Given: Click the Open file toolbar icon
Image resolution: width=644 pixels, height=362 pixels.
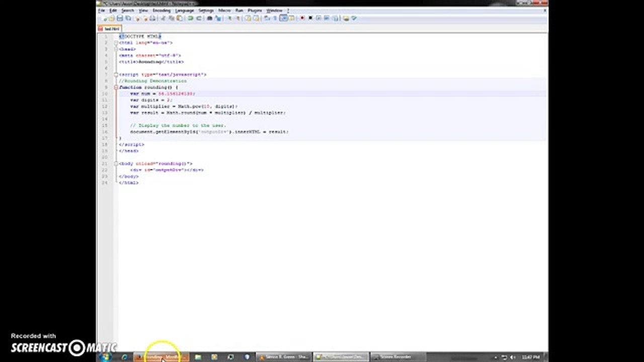Looking at the screenshot, I should (112, 18).
